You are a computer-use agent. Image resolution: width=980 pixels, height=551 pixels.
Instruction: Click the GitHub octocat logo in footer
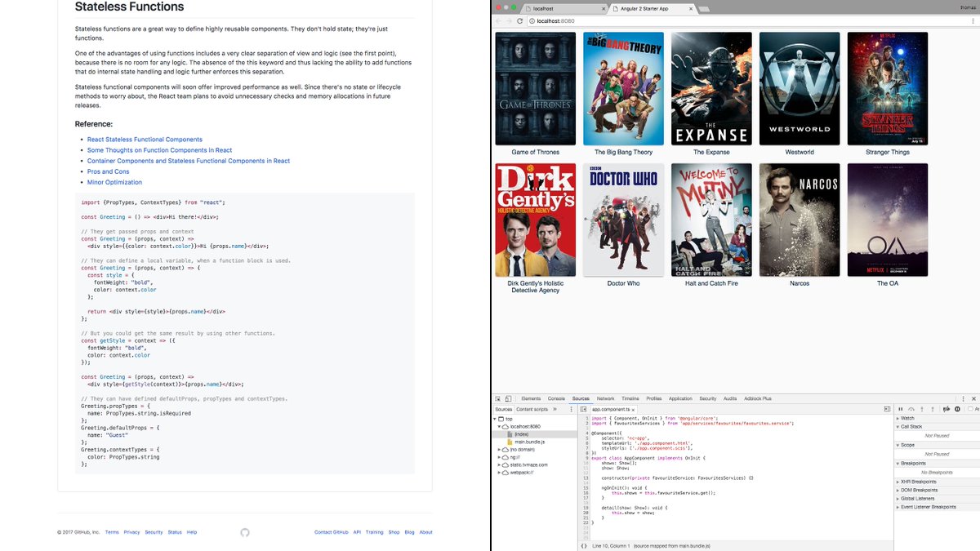pyautogui.click(x=245, y=532)
